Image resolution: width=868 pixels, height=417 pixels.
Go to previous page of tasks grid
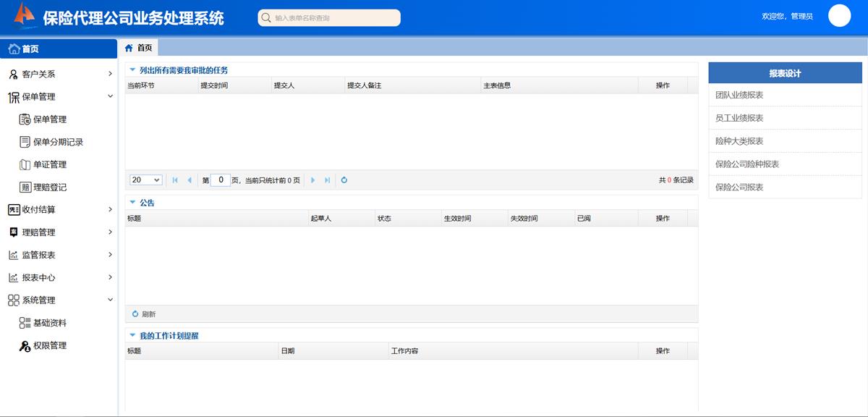click(x=190, y=180)
